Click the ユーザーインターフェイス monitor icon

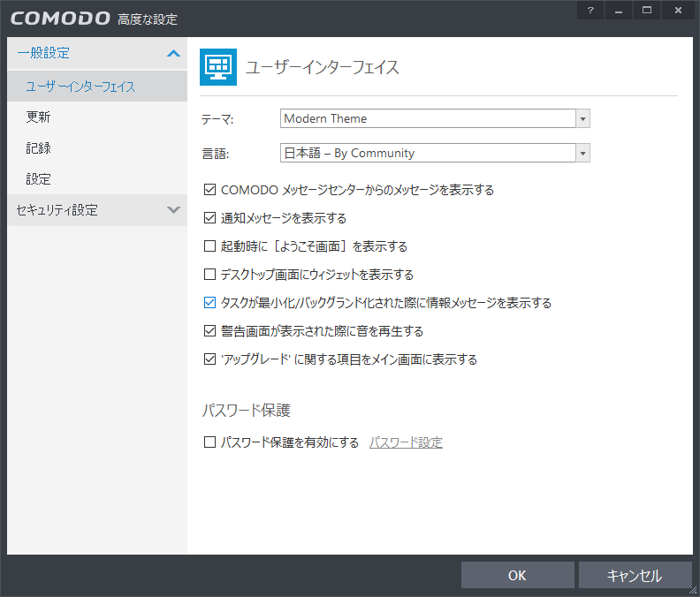217,67
